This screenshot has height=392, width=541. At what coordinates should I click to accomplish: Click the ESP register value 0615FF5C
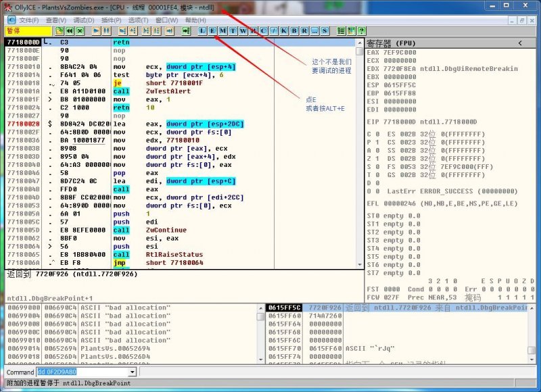click(400, 84)
